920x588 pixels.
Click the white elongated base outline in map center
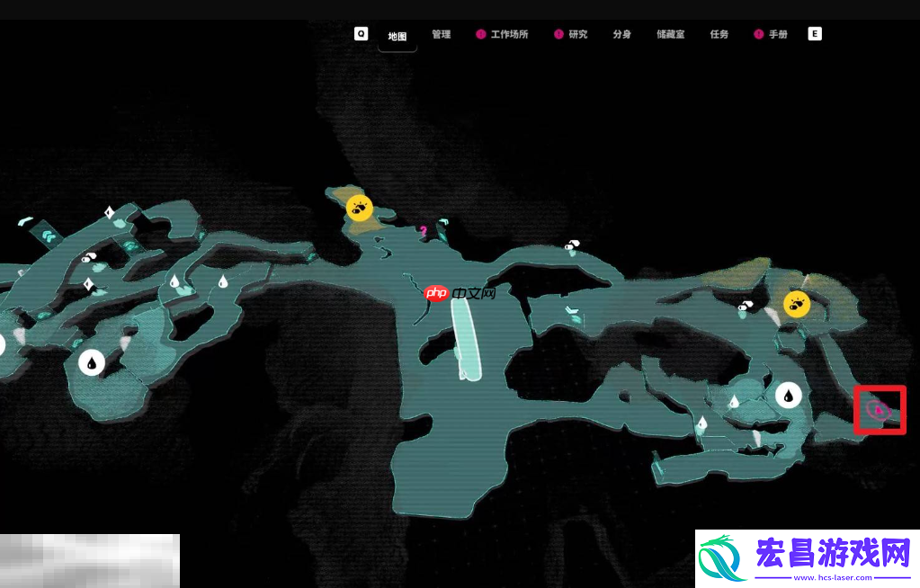(x=467, y=339)
